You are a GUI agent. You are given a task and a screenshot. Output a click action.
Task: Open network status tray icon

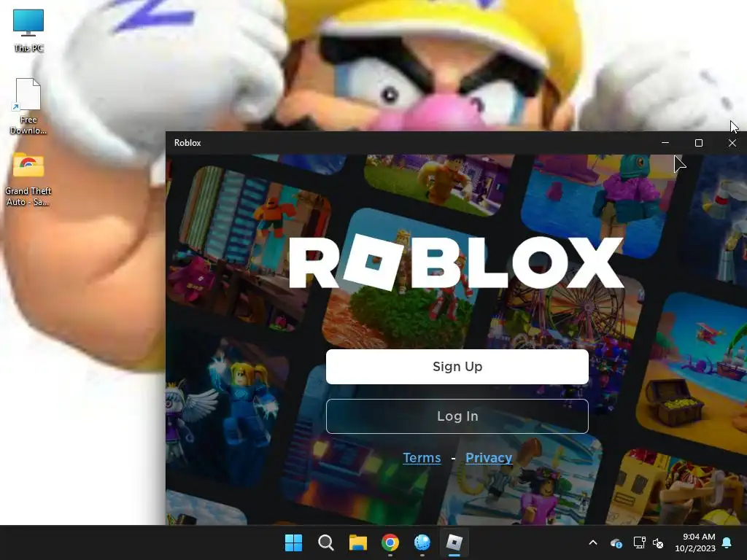(x=639, y=542)
